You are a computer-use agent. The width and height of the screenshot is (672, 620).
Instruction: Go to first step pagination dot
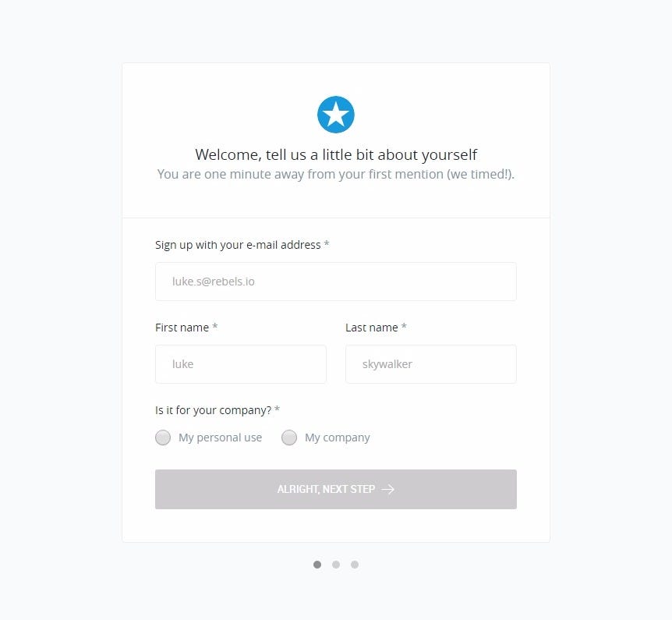coord(317,565)
